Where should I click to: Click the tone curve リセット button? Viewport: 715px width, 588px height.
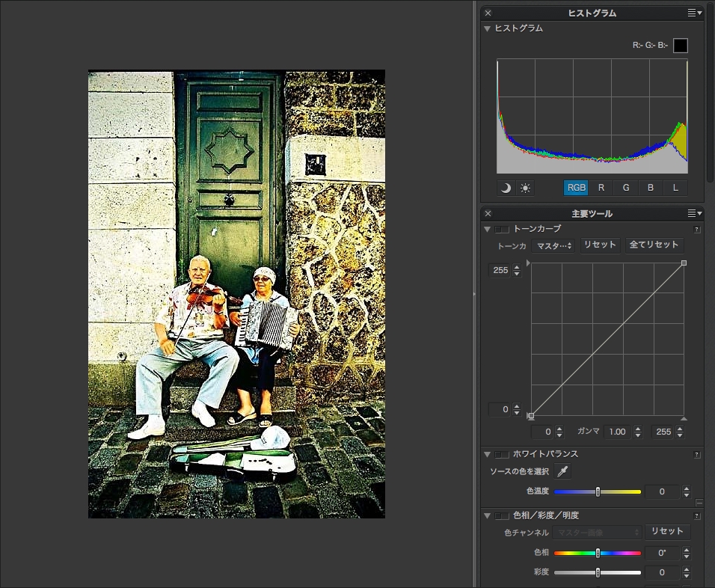[x=600, y=245]
